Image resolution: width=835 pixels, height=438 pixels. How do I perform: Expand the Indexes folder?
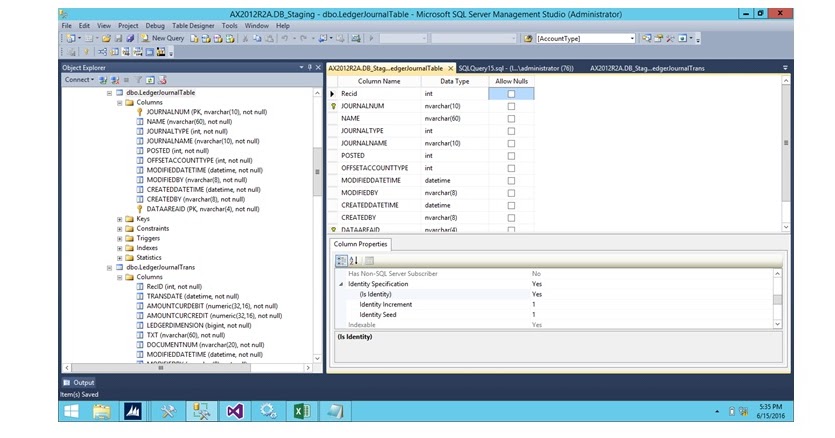pos(119,248)
